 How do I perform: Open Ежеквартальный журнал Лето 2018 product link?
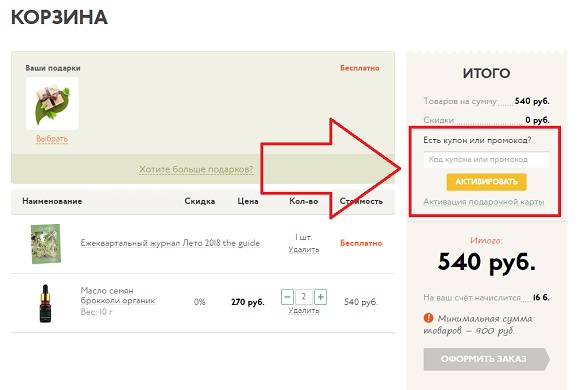tap(170, 243)
